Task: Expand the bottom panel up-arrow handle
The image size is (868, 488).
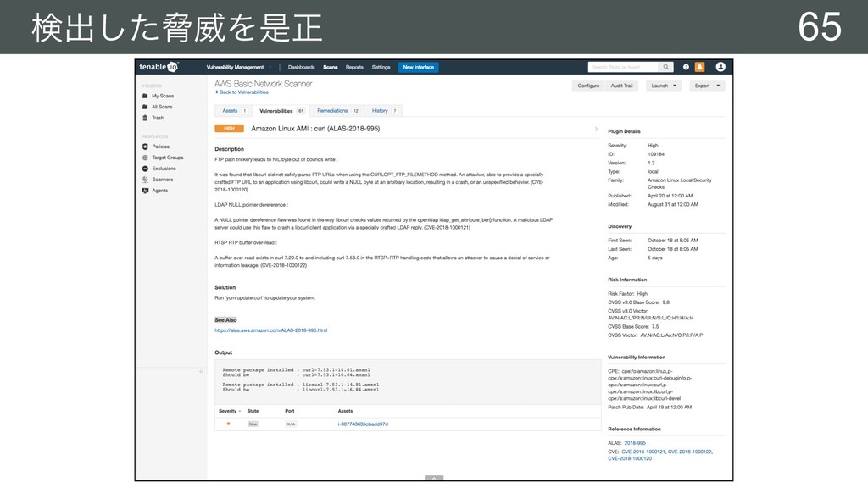Action: (434, 478)
